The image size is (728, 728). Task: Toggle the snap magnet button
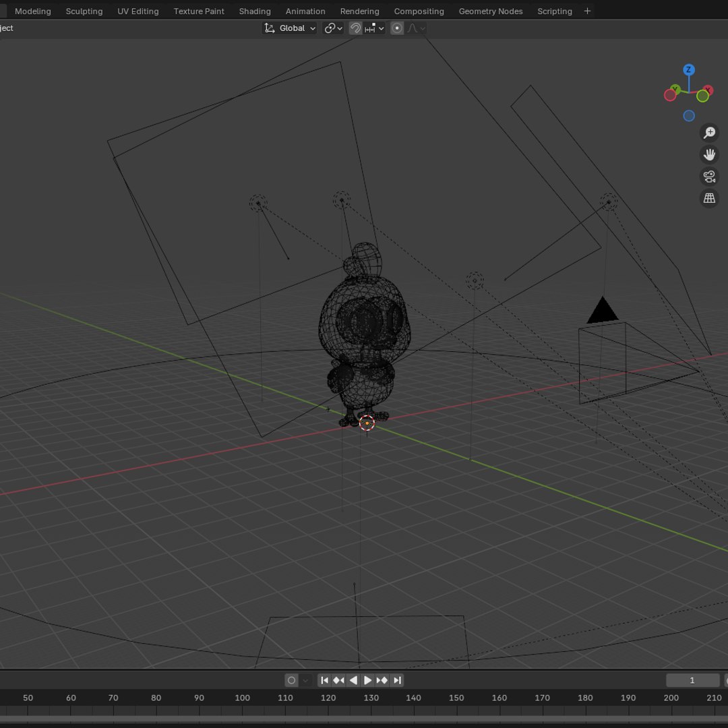(355, 28)
